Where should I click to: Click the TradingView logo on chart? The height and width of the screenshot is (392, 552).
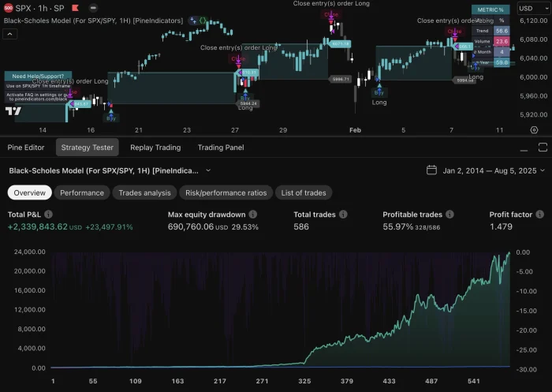coord(13,111)
